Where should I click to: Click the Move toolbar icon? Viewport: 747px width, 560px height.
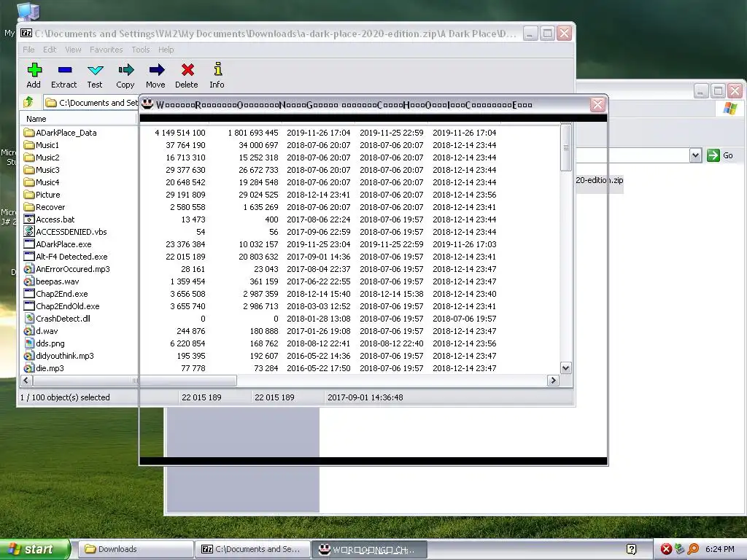[x=156, y=71]
